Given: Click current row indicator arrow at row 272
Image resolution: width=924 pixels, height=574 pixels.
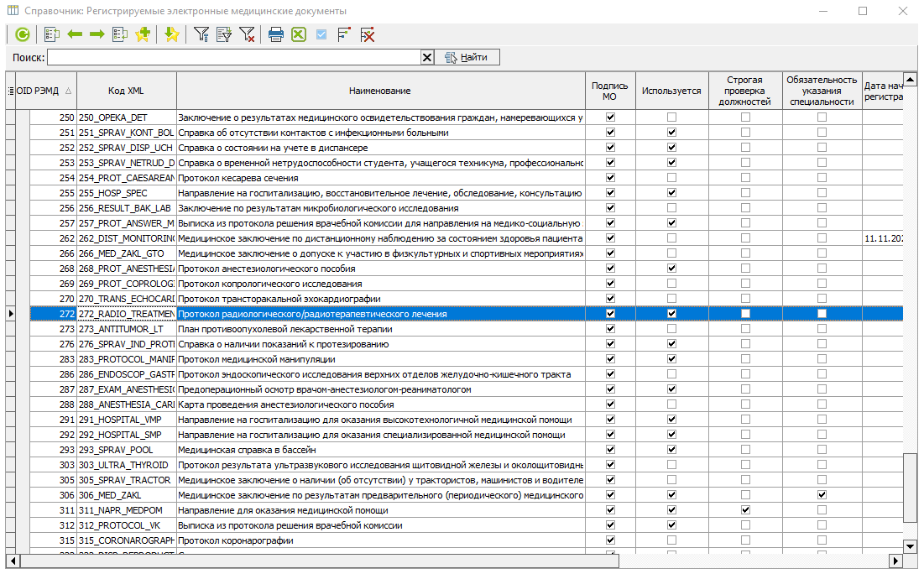Looking at the screenshot, I should tap(11, 314).
